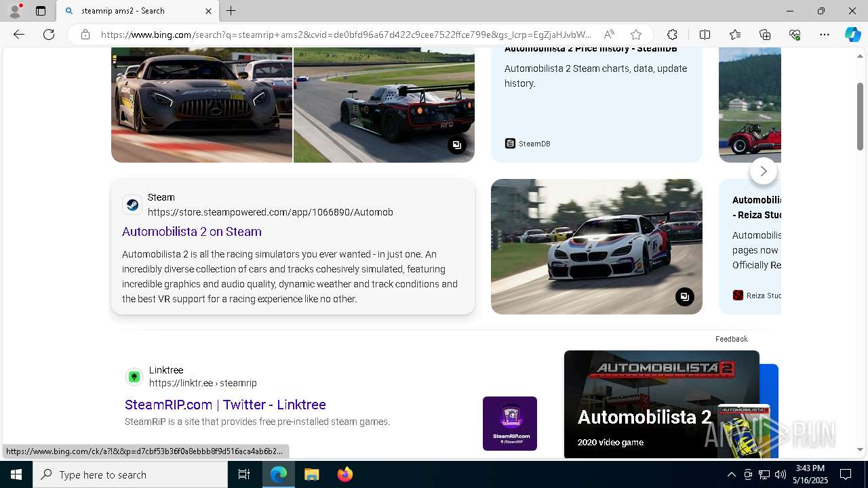This screenshot has height=488, width=868.
Task: Click visual search icon on BMW image
Action: [x=685, y=297]
